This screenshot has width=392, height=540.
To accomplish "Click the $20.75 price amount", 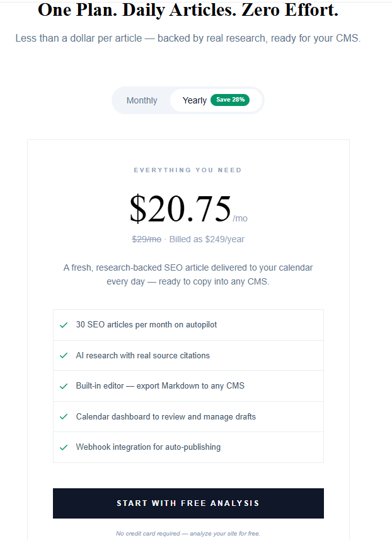I will point(180,209).
